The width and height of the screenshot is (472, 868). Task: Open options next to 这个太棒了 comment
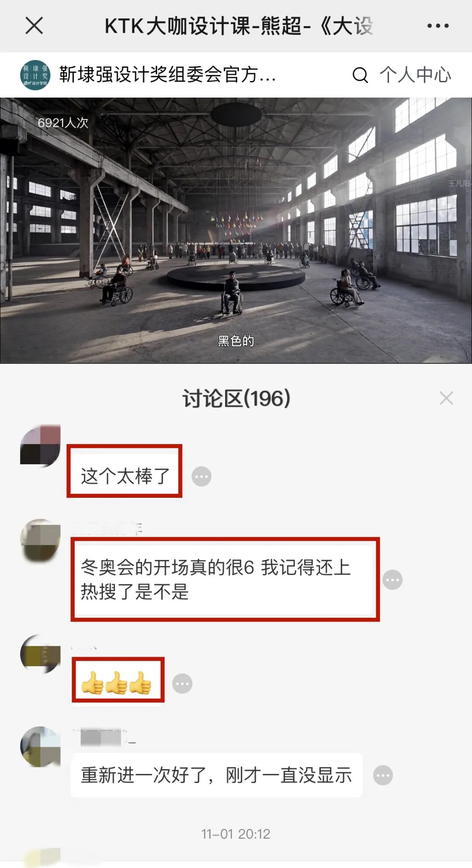(201, 476)
